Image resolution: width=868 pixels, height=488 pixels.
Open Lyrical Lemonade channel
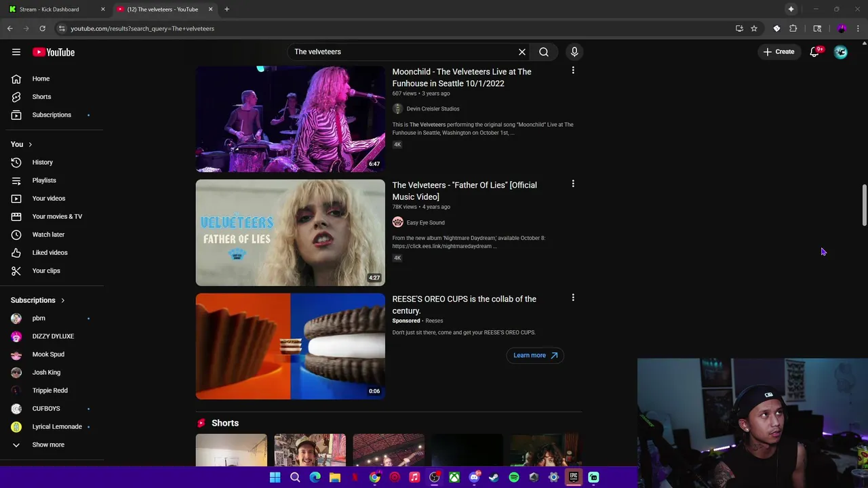(x=52, y=426)
